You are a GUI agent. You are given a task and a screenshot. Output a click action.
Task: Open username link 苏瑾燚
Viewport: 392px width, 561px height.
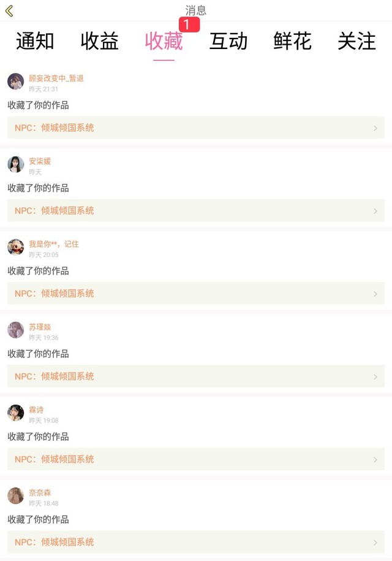[x=40, y=327]
